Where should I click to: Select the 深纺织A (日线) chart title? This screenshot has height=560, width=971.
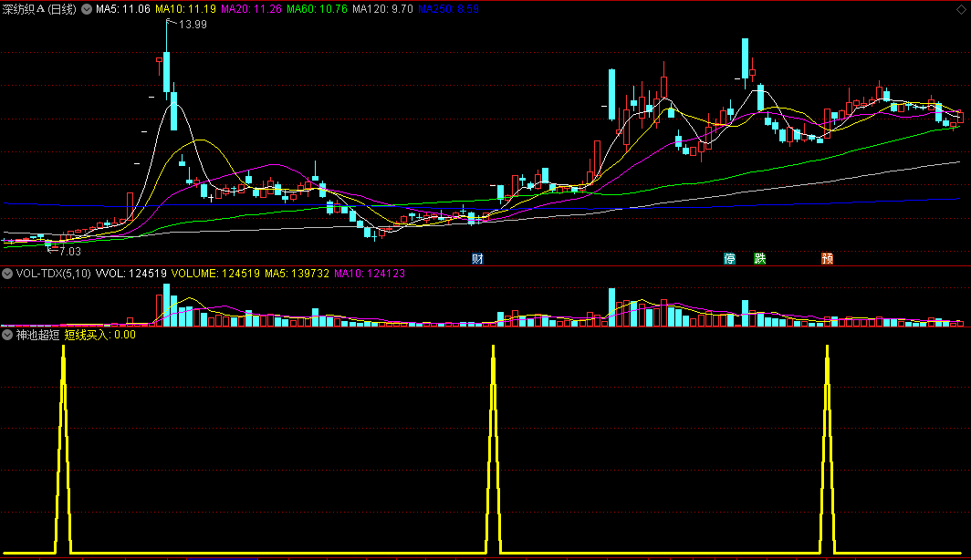coord(39,9)
